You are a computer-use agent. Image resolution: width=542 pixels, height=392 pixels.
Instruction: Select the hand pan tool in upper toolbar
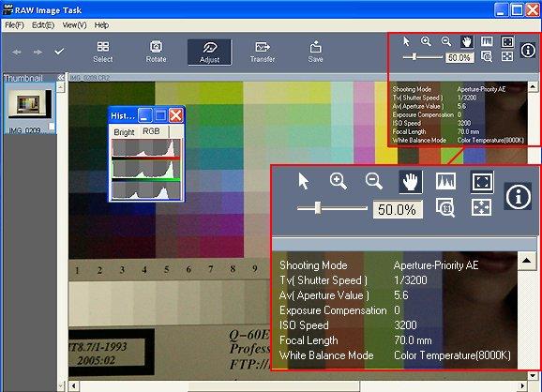467,42
